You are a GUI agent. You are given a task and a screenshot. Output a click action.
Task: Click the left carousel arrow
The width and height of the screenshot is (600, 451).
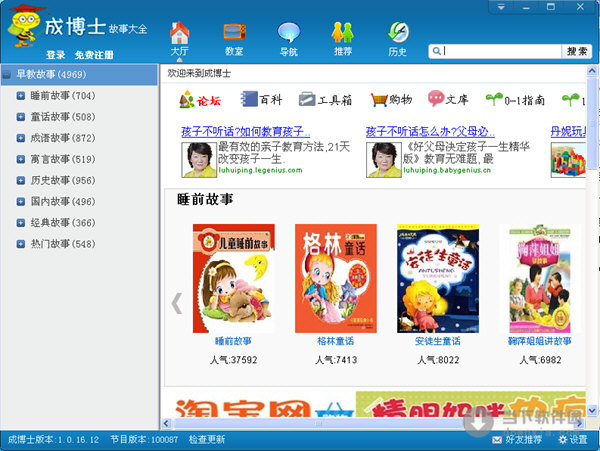(177, 303)
